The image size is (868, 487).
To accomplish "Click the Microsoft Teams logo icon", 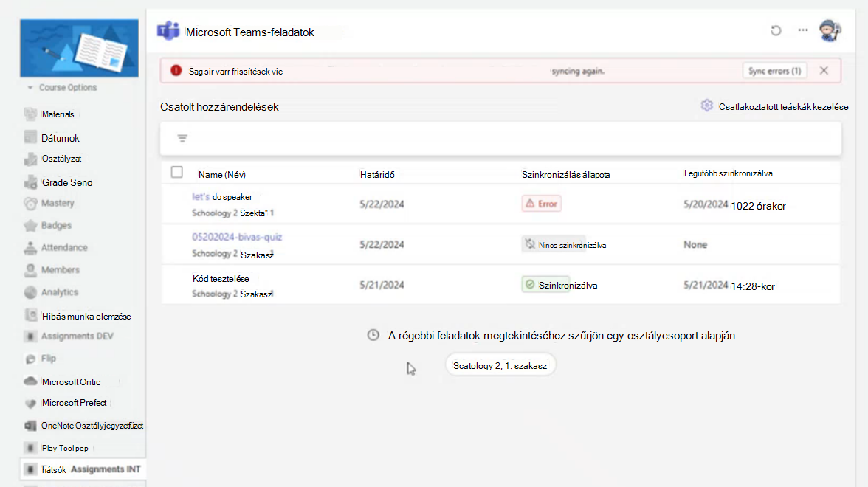I will pyautogui.click(x=168, y=31).
